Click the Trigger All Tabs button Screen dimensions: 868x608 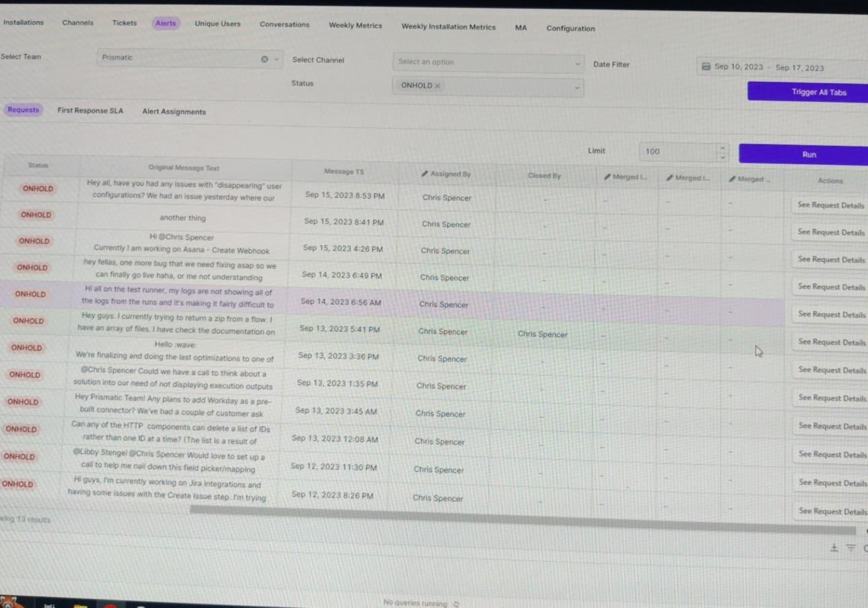click(818, 92)
